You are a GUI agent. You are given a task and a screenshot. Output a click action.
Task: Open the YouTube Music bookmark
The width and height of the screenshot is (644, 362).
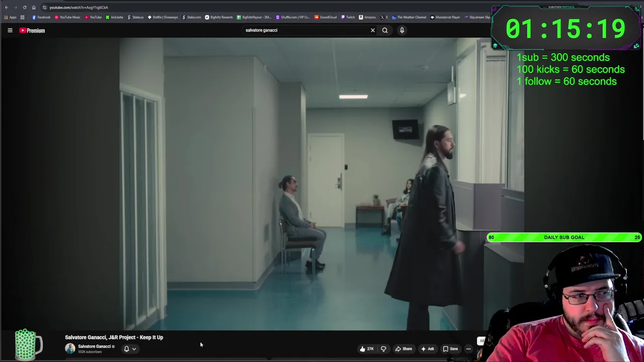click(x=67, y=17)
